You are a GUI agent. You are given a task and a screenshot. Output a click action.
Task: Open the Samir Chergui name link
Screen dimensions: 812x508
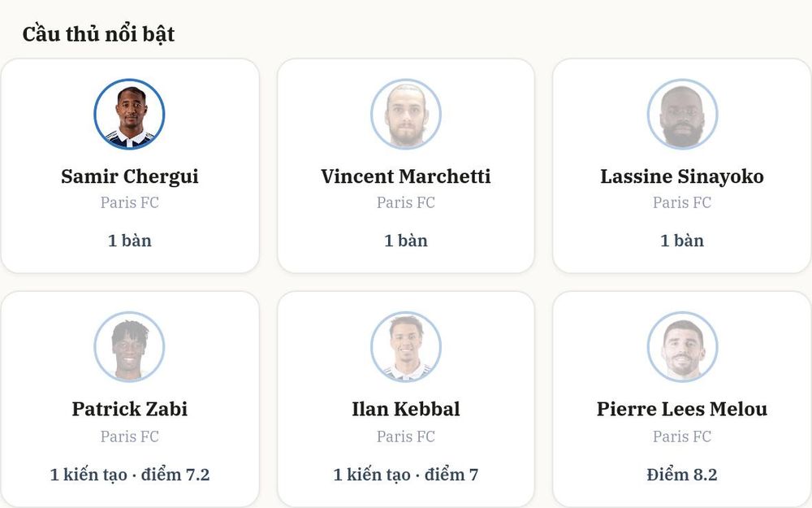click(x=129, y=176)
